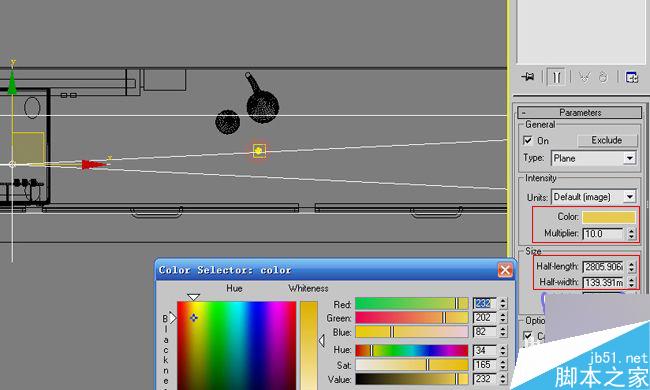Select the small round pot object
The height and width of the screenshot is (390, 650).
[x=228, y=122]
